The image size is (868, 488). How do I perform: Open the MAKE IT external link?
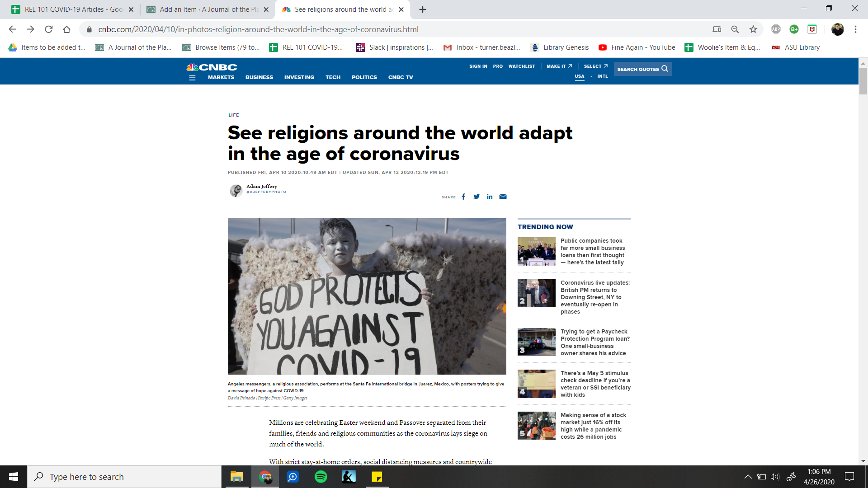point(559,66)
